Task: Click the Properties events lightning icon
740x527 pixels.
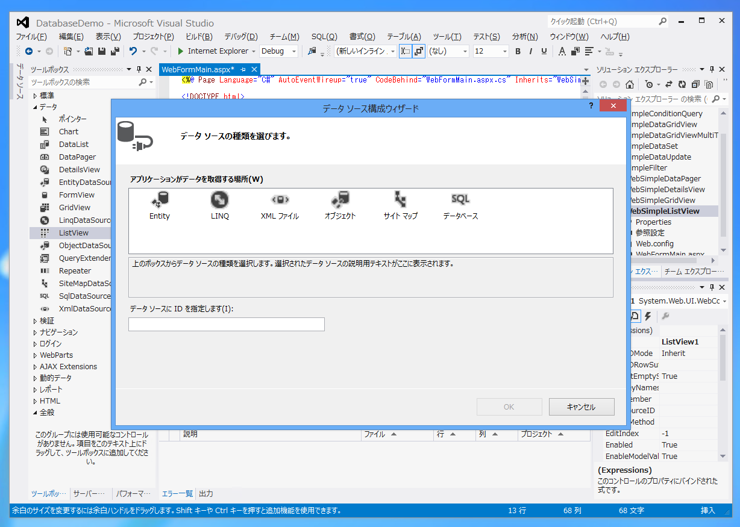Action: point(648,316)
